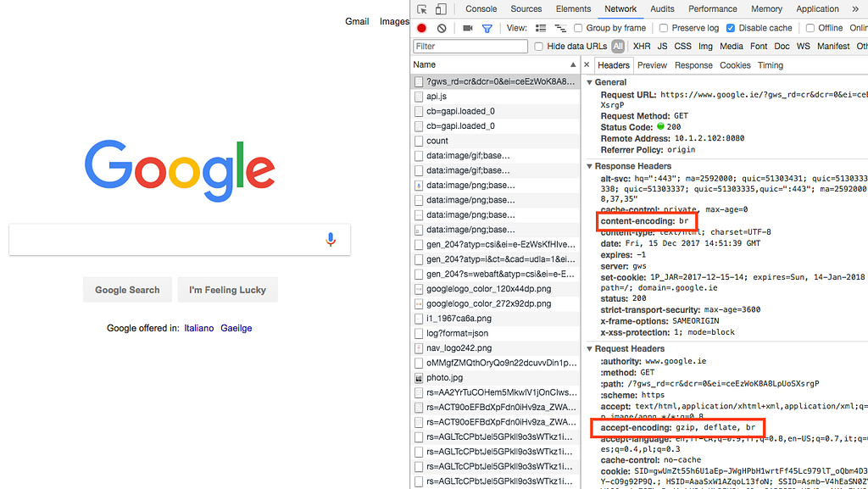The image size is (868, 489).
Task: Close the request details pane
Action: click(x=587, y=64)
